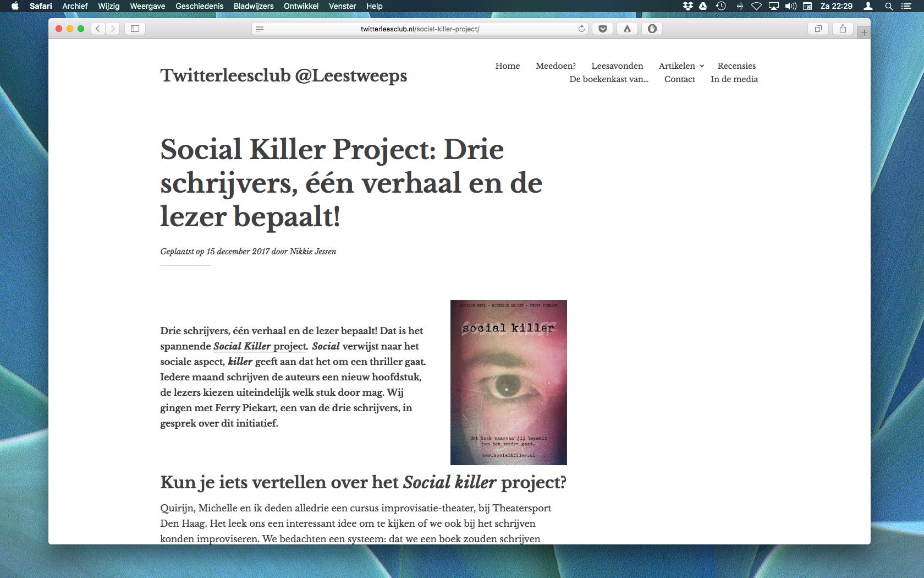The width and height of the screenshot is (924, 578).
Task: Click heading Kun je iets vertellen
Action: [363, 482]
